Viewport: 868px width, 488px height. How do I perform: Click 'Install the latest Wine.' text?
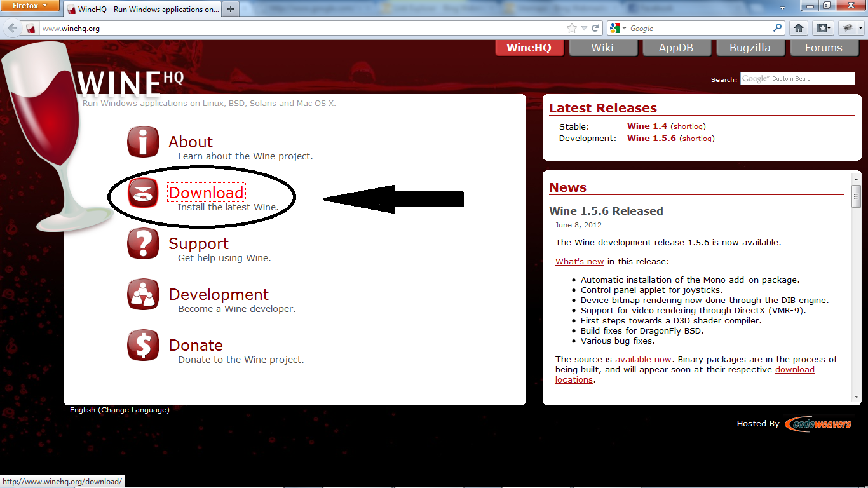[228, 207]
